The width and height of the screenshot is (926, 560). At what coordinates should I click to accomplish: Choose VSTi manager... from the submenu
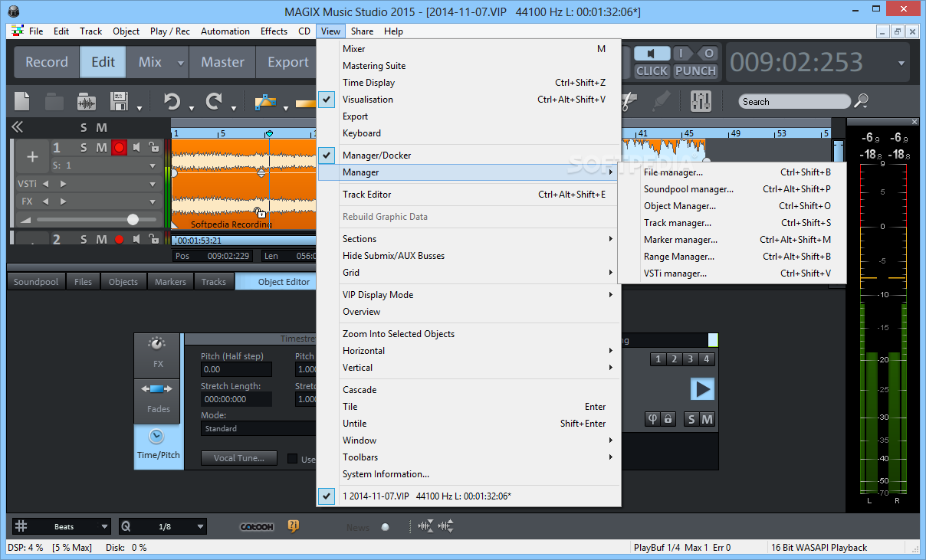(731, 273)
